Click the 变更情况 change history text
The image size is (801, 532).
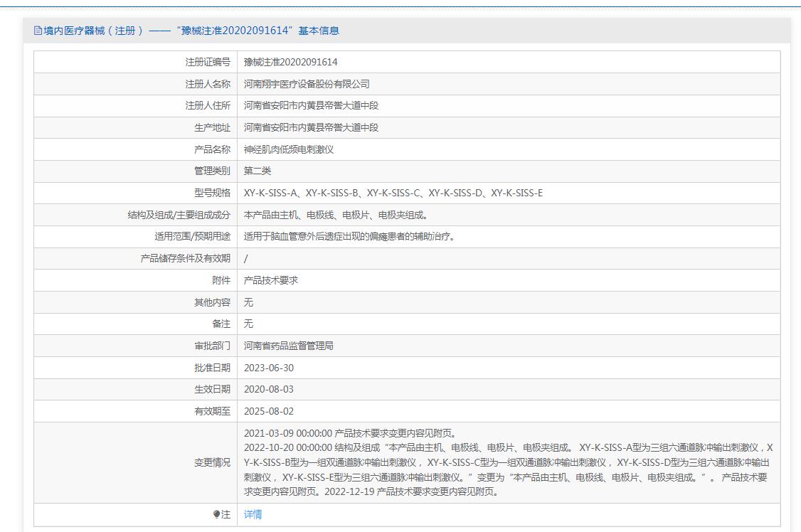[505, 462]
